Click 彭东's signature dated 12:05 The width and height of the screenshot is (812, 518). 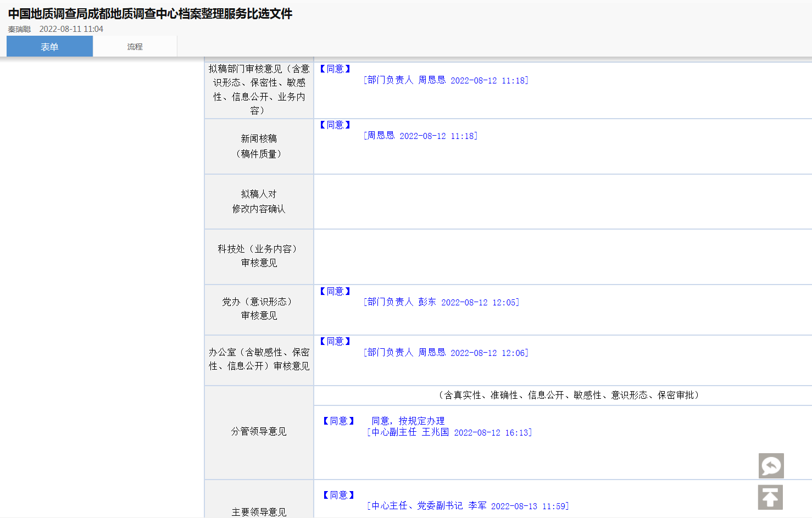click(x=441, y=302)
